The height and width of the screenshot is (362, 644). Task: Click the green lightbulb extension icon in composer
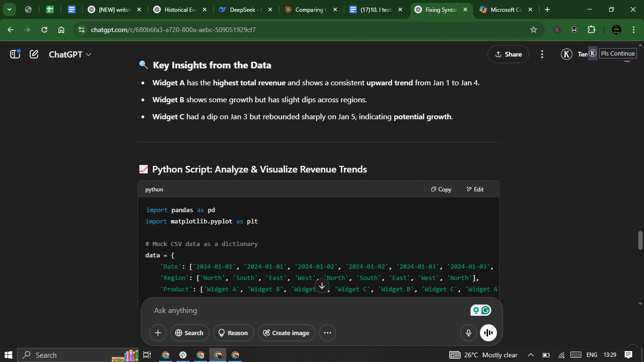click(476, 310)
